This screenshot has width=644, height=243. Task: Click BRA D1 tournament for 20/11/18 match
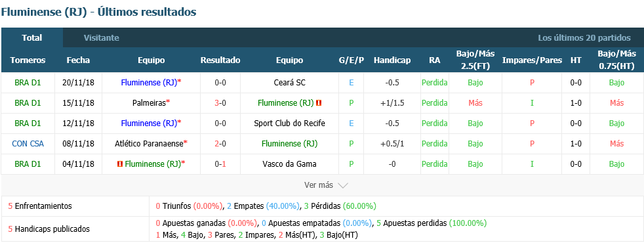(x=28, y=83)
